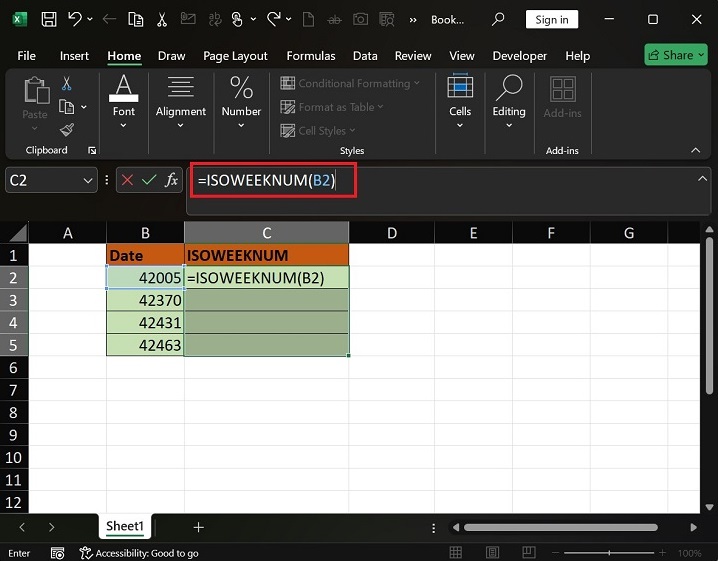Expand the Name Box dropdown
The image size is (718, 561).
tap(87, 180)
